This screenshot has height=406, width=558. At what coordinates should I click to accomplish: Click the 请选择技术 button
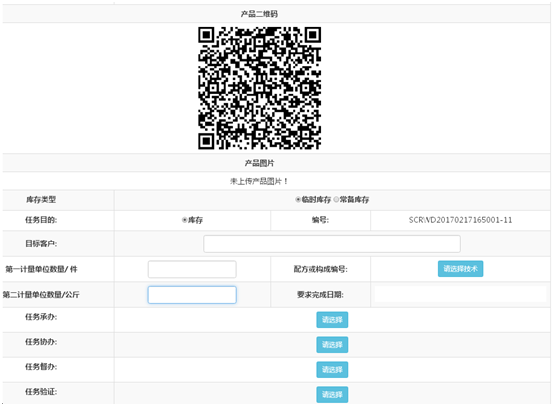[460, 269]
